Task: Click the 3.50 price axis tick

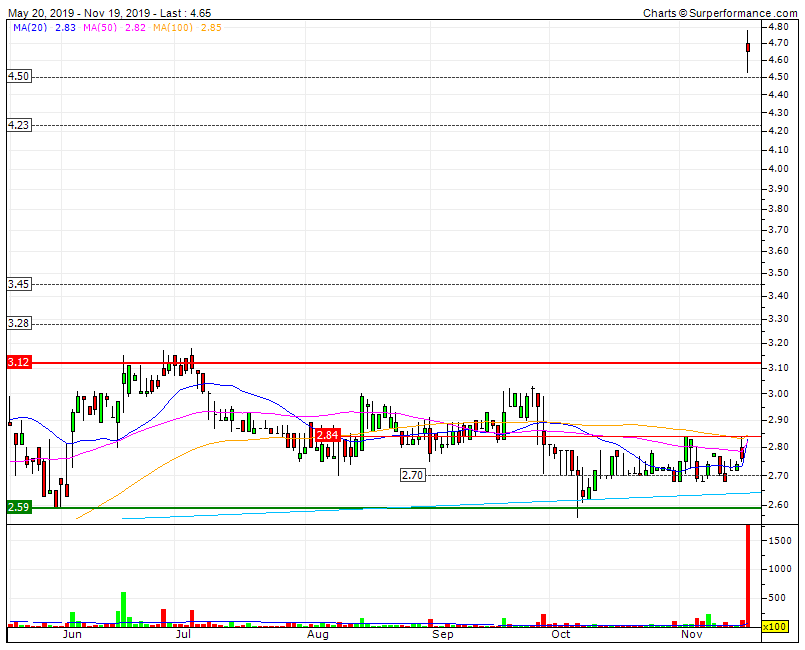Action: 778,273
